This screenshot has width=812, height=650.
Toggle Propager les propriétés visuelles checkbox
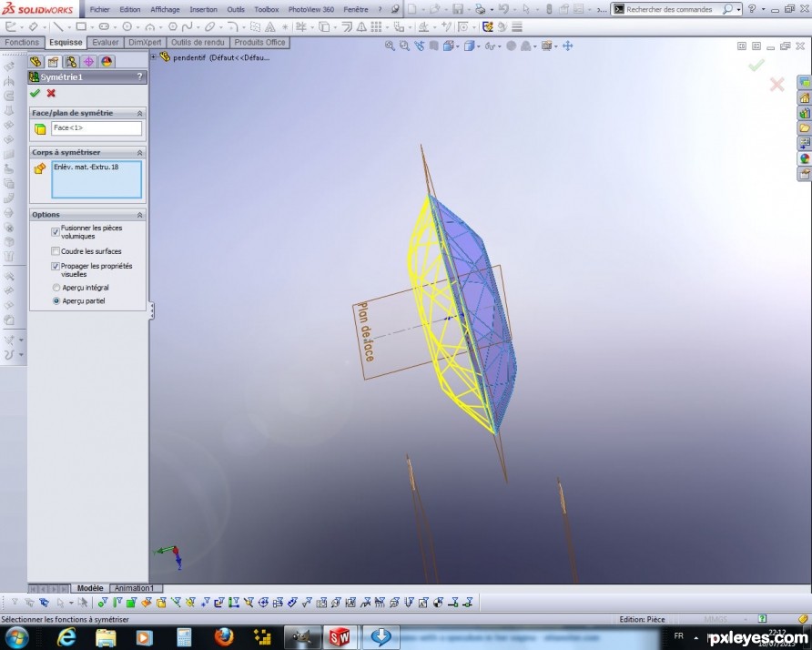pos(56,266)
